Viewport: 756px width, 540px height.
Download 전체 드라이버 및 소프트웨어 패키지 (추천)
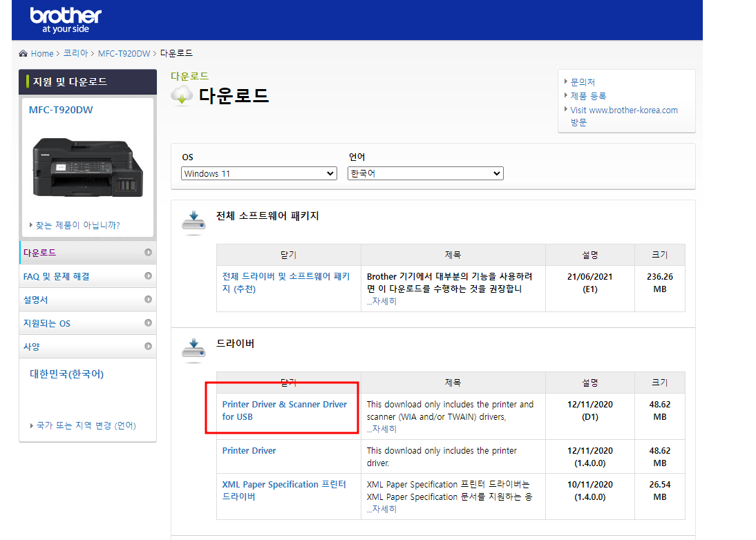point(286,282)
